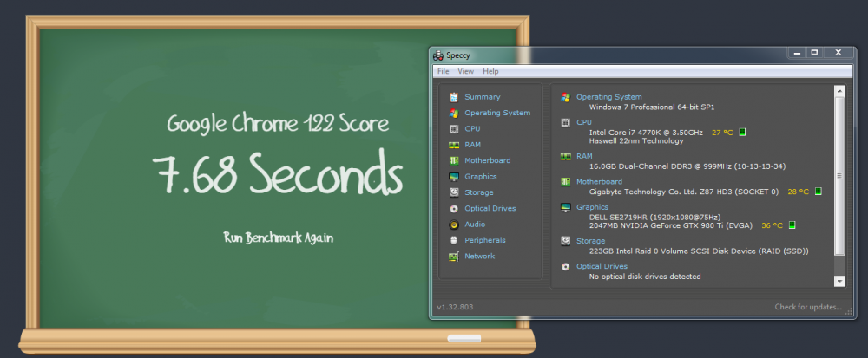
Task: Click Check for updates link in Speccy
Action: pos(807,307)
